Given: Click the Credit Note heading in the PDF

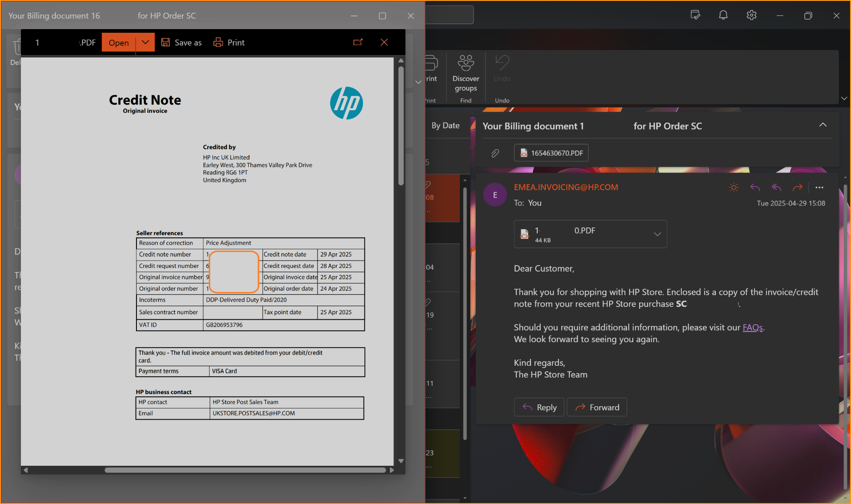Looking at the screenshot, I should [x=145, y=100].
